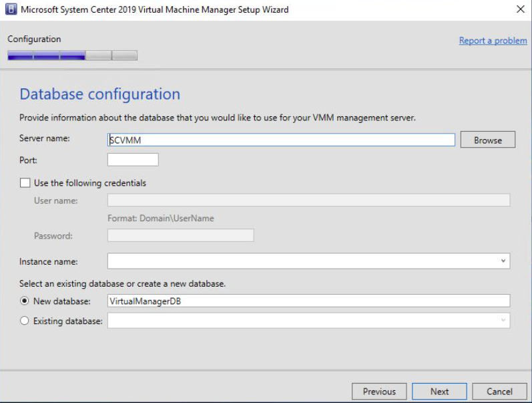Click the User name label
532x403 pixels.
click(56, 200)
